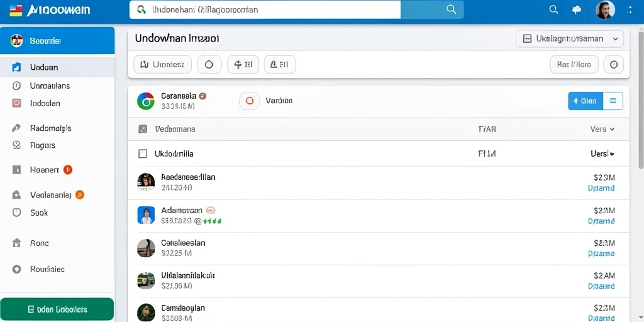Open Rogats in the sidebar
Image resolution: width=644 pixels, height=322 pixels.
(42, 145)
